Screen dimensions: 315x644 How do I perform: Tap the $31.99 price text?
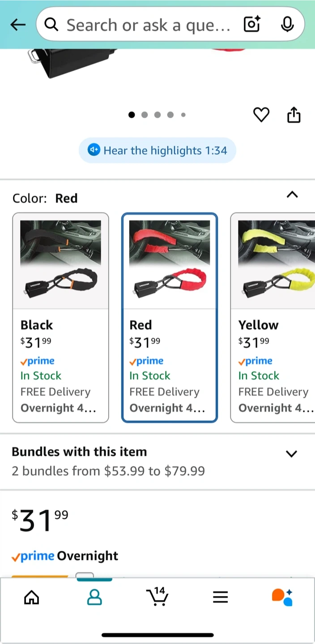pos(40,520)
